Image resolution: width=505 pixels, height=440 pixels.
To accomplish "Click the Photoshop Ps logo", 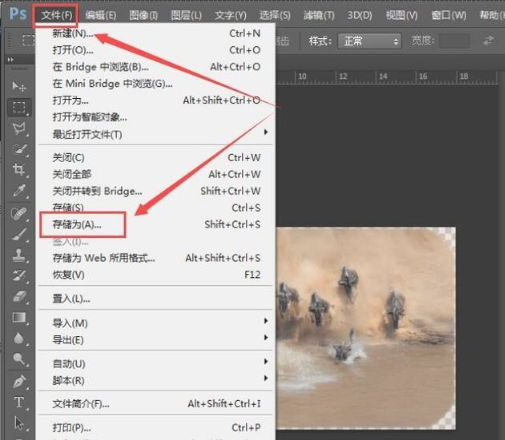I will [x=18, y=14].
